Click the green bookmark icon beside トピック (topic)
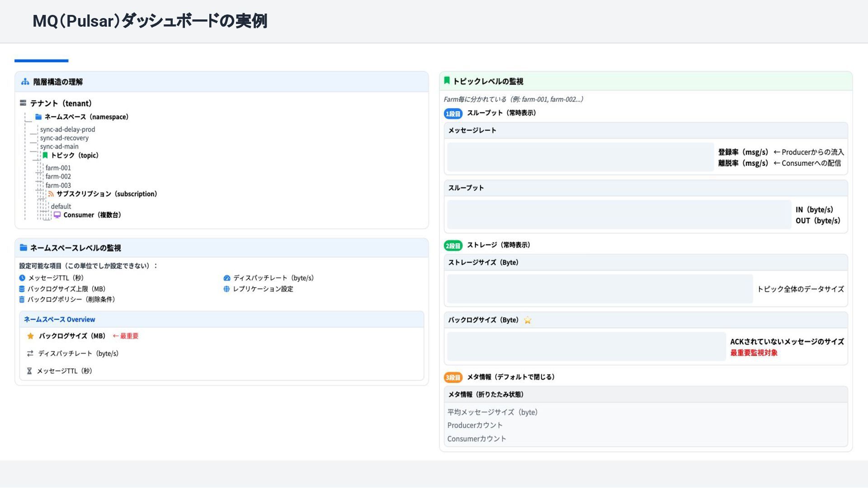This screenshot has height=488, width=868. (45, 155)
